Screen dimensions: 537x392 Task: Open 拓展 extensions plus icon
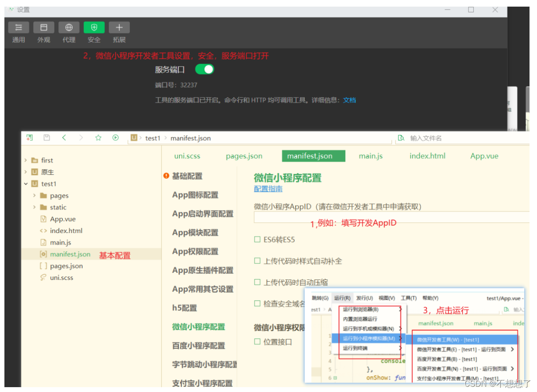coord(119,27)
